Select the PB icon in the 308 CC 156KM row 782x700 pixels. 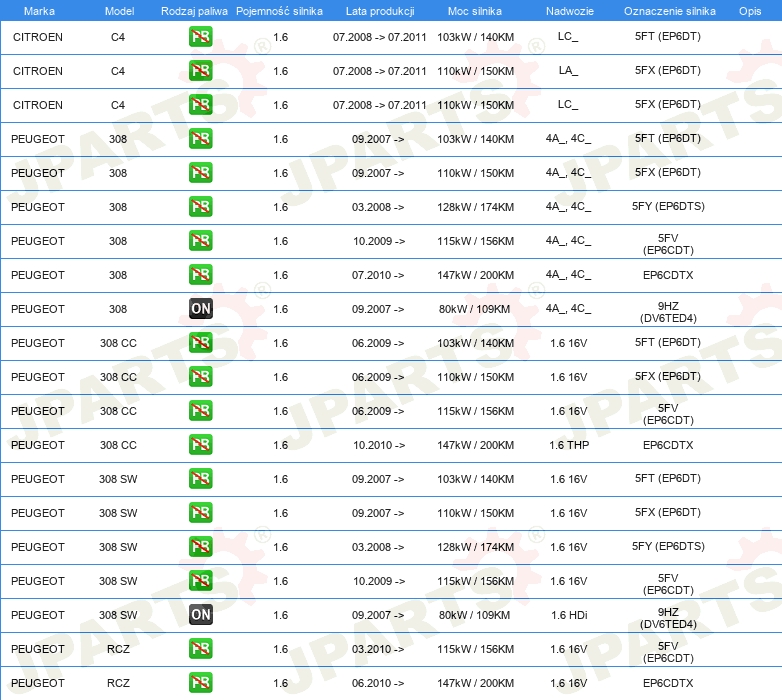(200, 411)
